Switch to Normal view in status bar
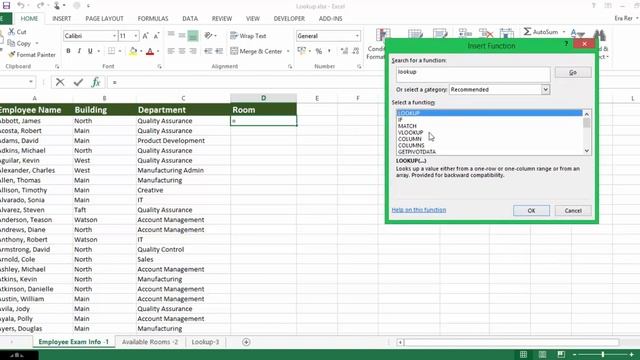 (x=523, y=354)
